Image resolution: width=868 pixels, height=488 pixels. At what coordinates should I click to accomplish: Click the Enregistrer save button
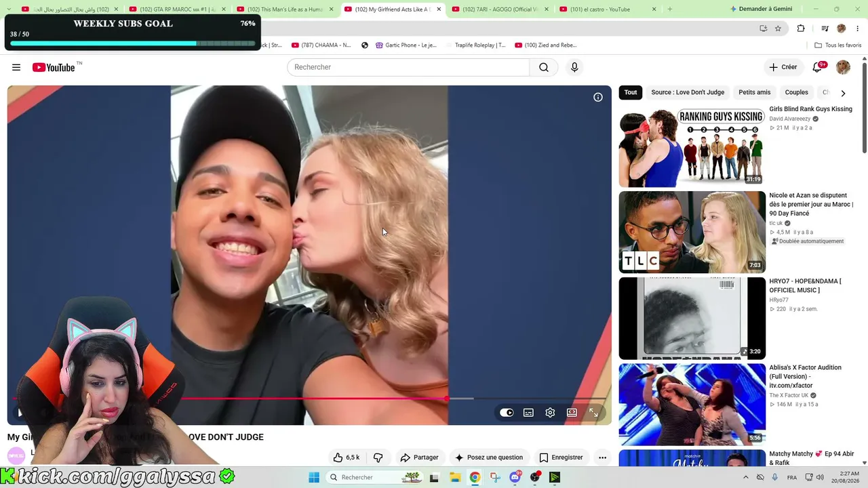pos(561,457)
